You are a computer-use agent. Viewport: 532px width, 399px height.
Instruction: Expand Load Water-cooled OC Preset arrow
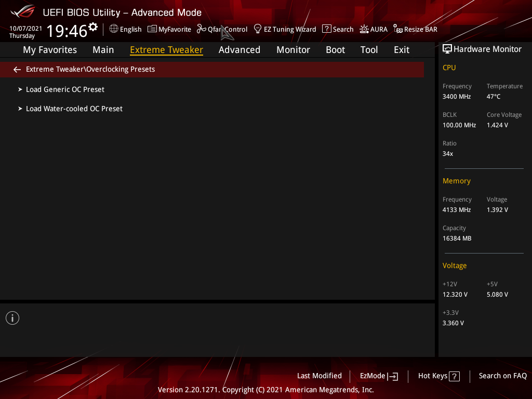(x=20, y=109)
